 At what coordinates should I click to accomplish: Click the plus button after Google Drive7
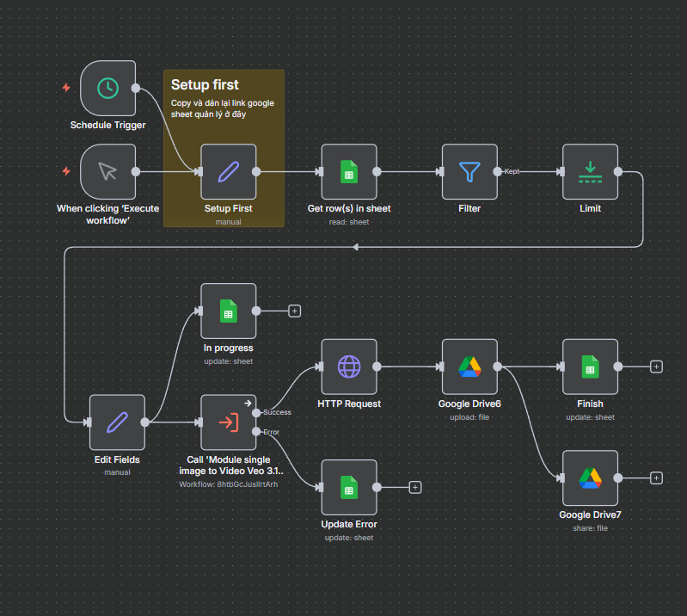[656, 477]
